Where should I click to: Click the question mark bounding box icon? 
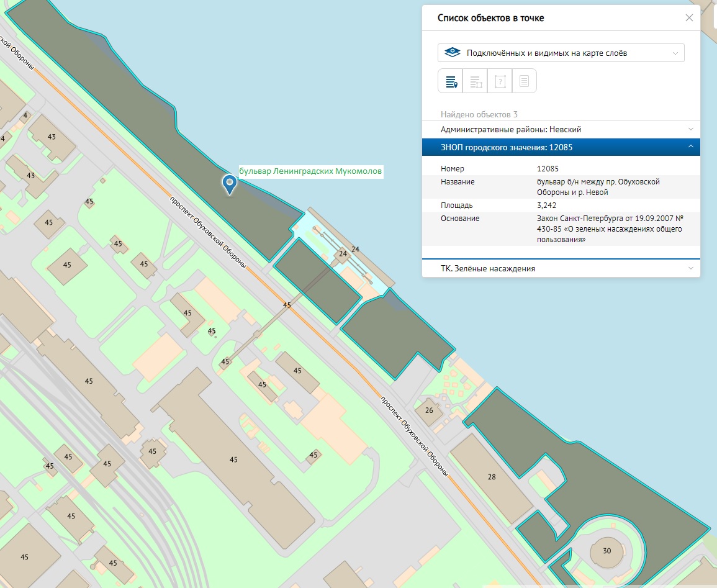click(500, 81)
